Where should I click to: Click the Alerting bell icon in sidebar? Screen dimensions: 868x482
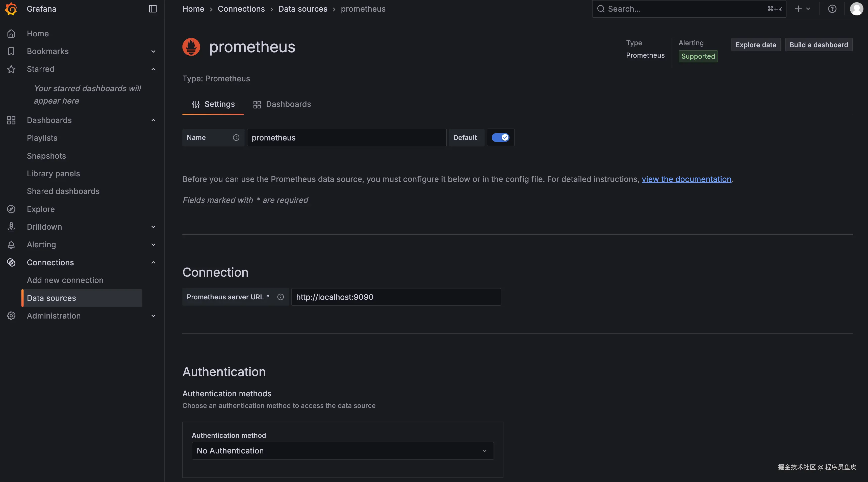[x=11, y=245]
